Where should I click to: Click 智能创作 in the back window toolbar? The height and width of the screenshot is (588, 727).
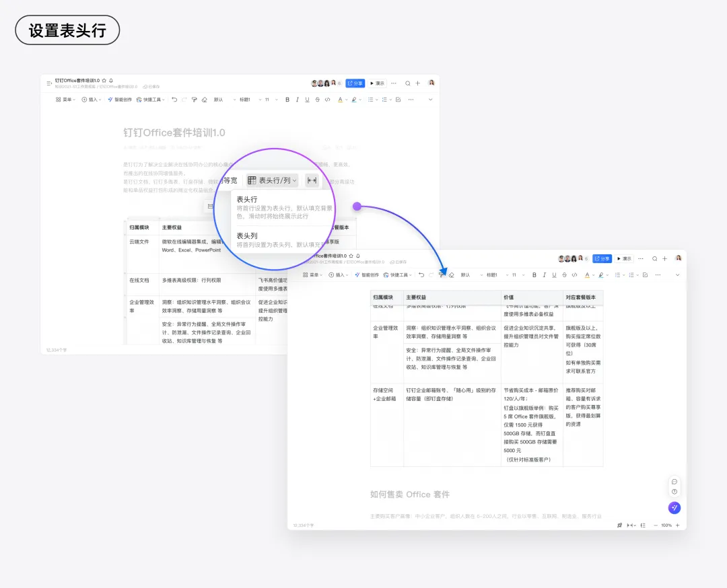(120, 100)
